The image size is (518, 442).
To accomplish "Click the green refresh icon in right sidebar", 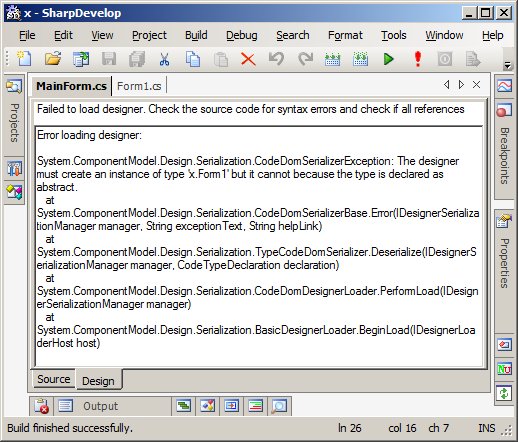I will click(x=504, y=394).
